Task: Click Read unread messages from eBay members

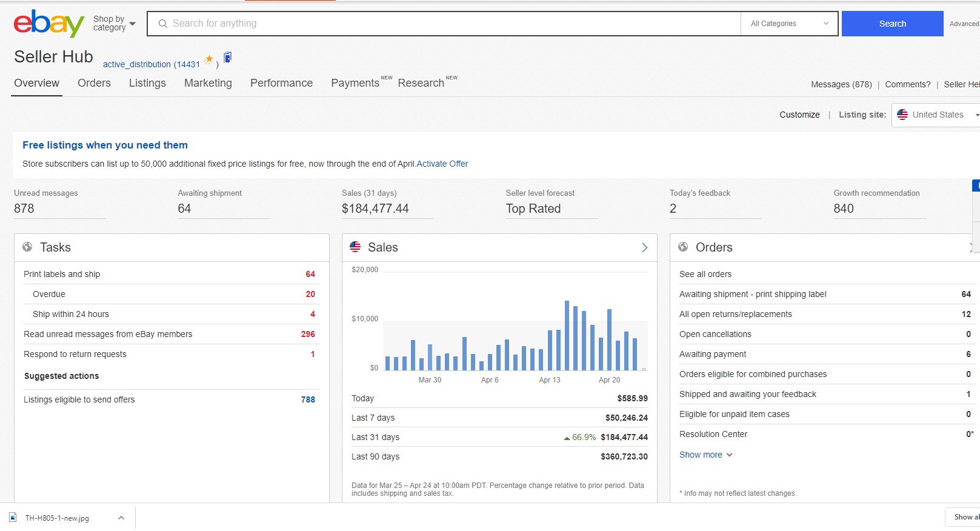Action: [172, 334]
